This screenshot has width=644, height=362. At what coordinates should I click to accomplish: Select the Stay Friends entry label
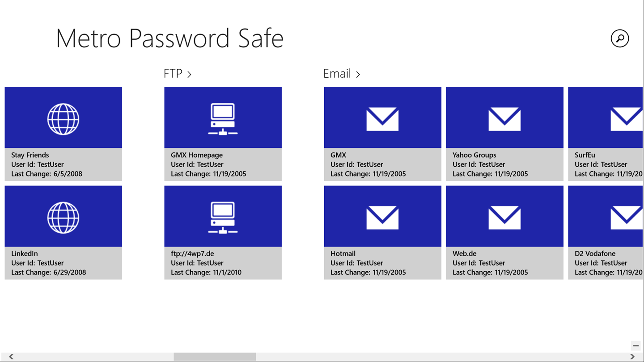(x=30, y=155)
